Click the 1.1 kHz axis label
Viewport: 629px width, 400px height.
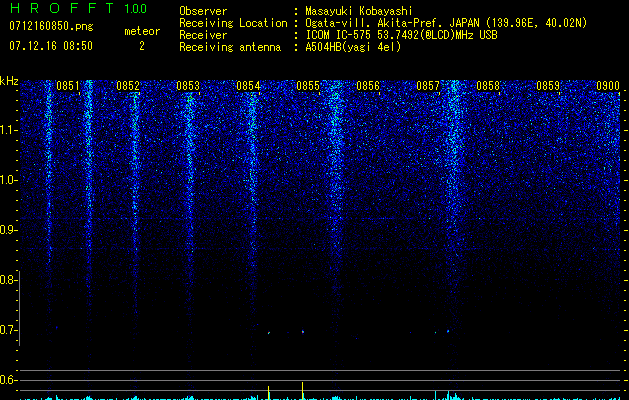click(x=8, y=130)
